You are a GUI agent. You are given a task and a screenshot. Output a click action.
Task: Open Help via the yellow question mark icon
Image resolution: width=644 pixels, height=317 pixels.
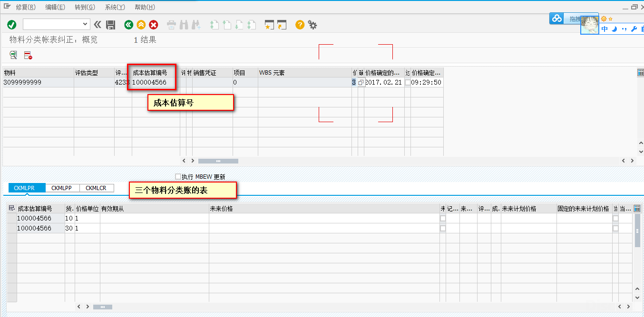(299, 24)
